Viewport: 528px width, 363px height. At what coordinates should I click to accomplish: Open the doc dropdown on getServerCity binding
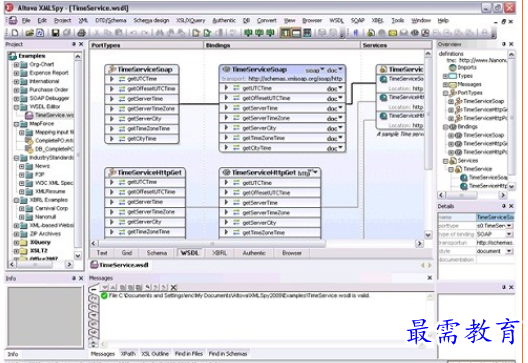click(x=340, y=128)
